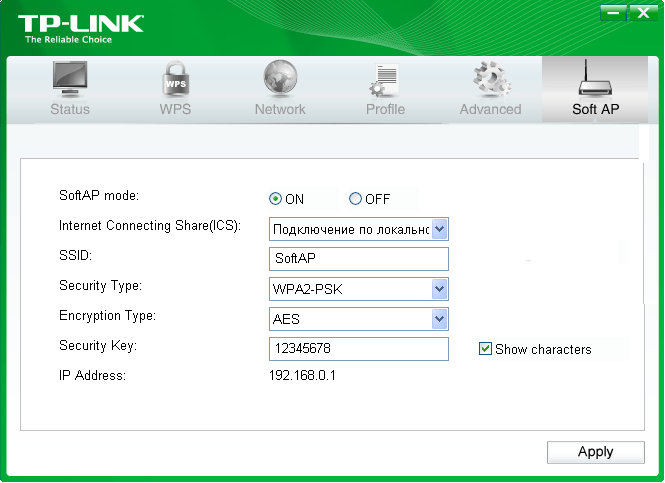Expand the Security Type dropdown arrow
This screenshot has width=665, height=483.
point(439,289)
